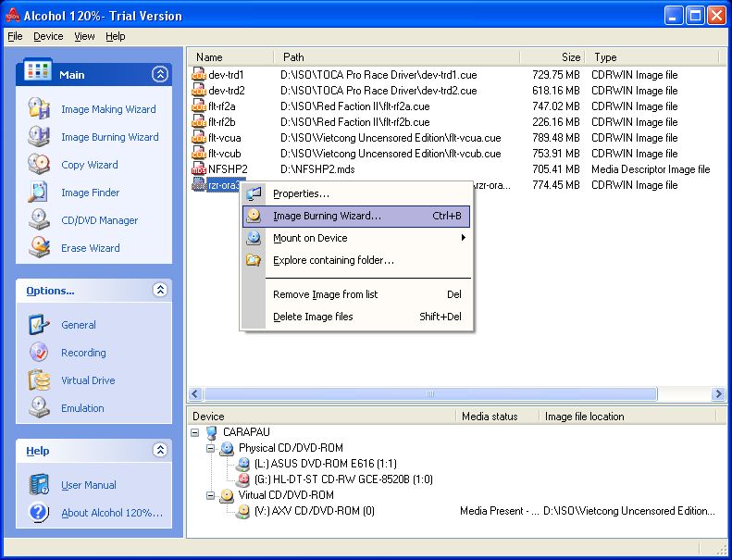Click the mds icon of NFSHP2

[199, 169]
